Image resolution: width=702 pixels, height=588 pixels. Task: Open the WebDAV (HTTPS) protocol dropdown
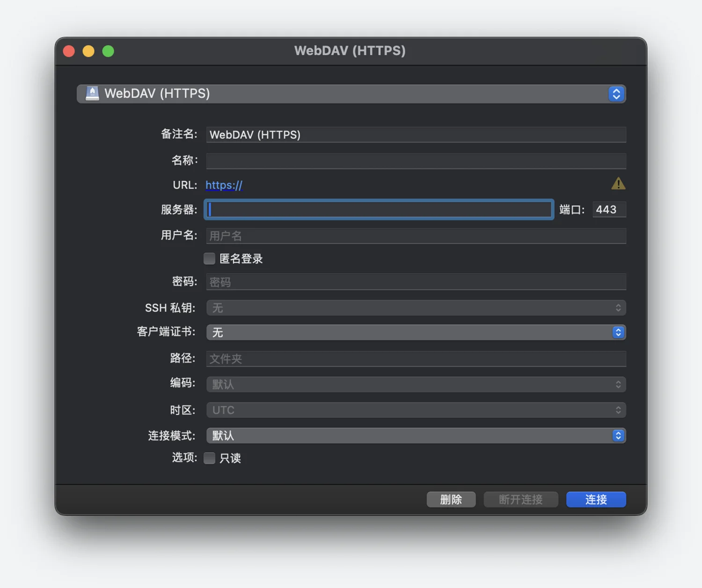(351, 94)
